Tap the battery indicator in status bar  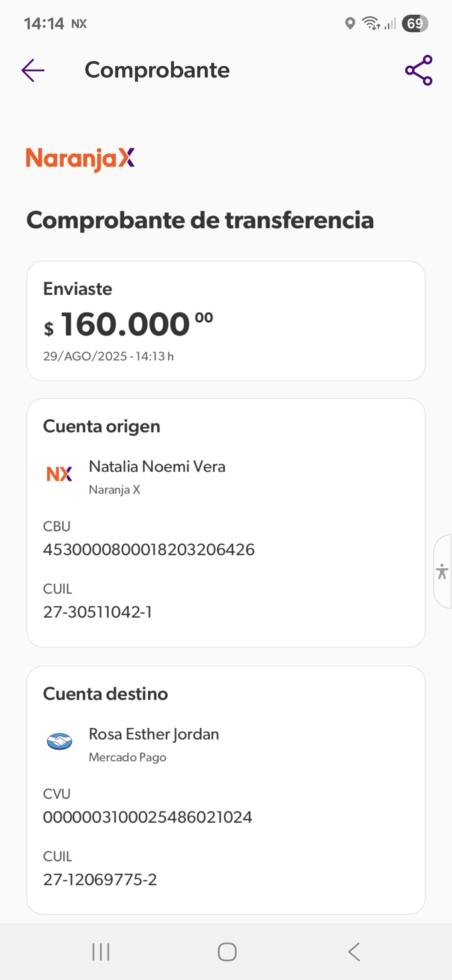(415, 23)
